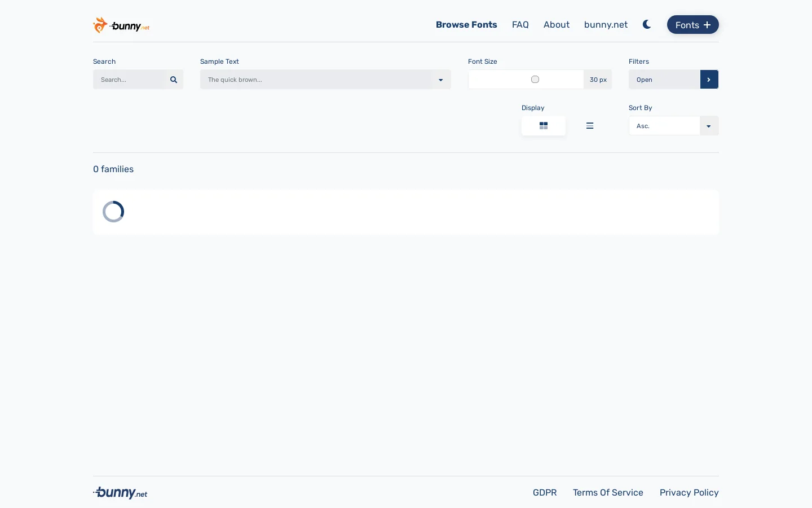This screenshot has width=812, height=508.
Task: Open the About page
Action: pyautogui.click(x=557, y=25)
